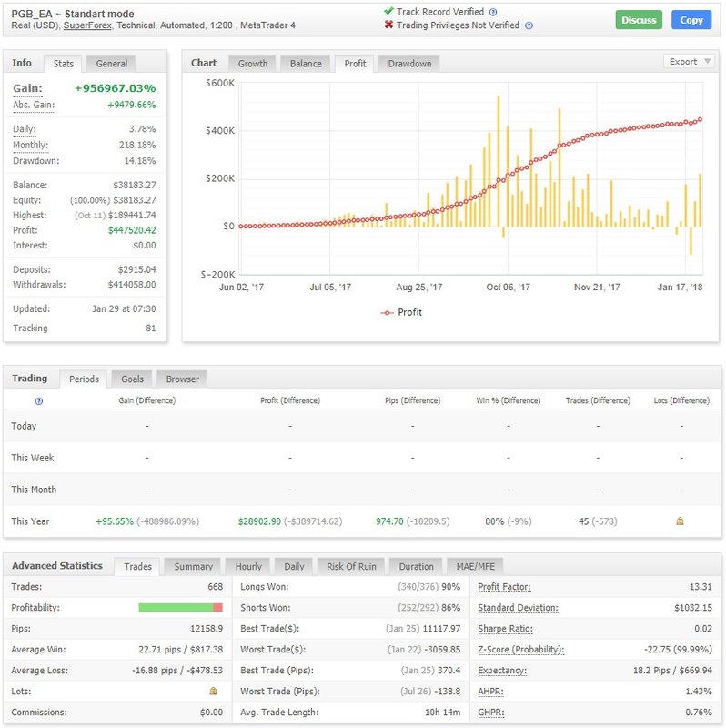The width and height of the screenshot is (726, 728).
Task: Select the MAE/MFE statistics tab
Action: coord(475,566)
